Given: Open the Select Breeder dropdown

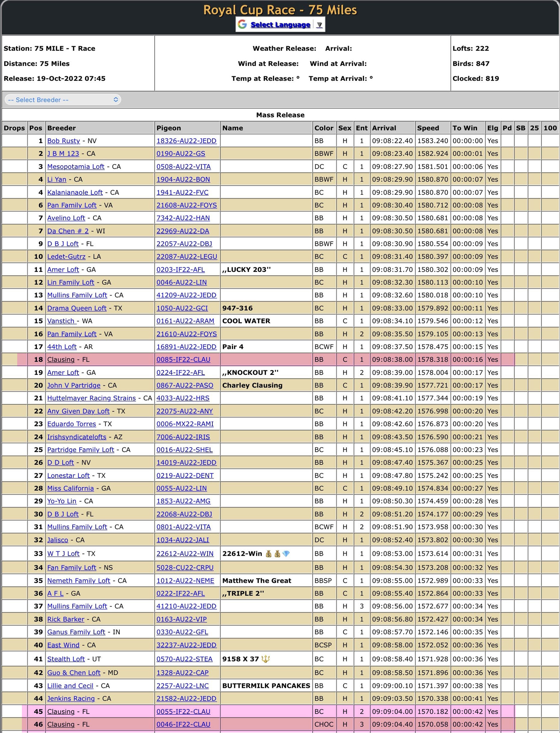Looking at the screenshot, I should coord(63,100).
